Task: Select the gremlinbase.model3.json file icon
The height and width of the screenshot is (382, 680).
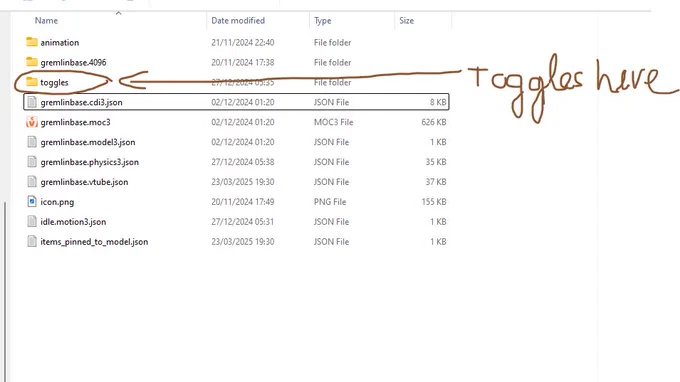Action: click(32, 142)
